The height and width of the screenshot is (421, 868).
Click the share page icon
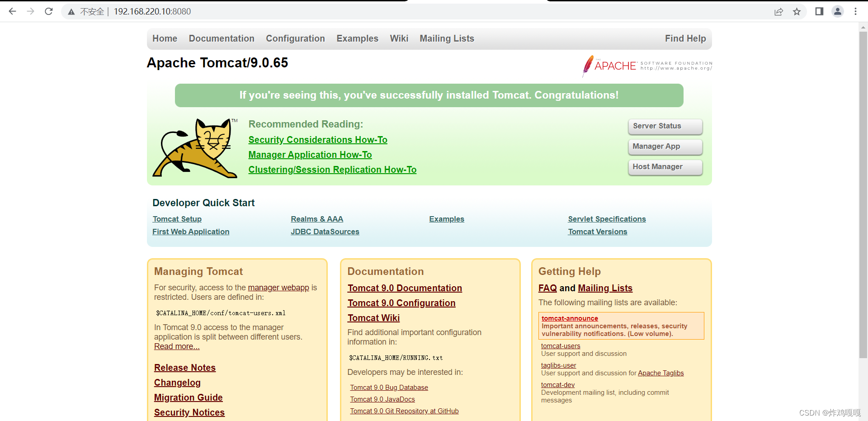coord(778,12)
